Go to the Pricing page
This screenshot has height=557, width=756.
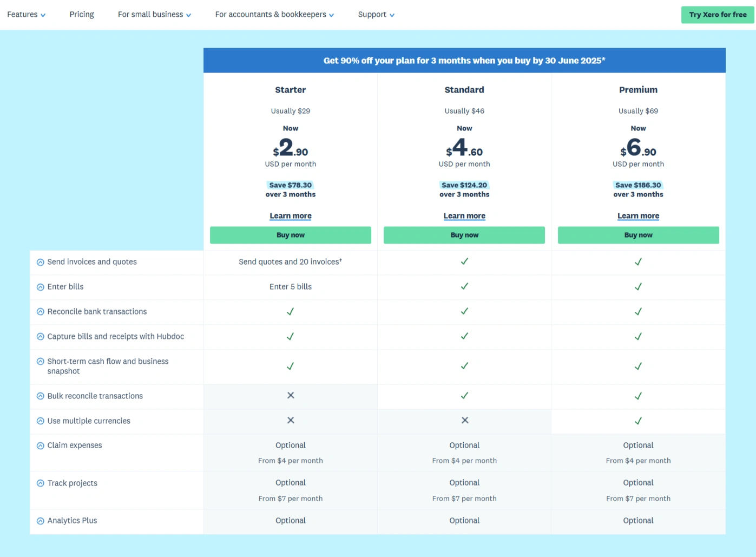coord(82,15)
